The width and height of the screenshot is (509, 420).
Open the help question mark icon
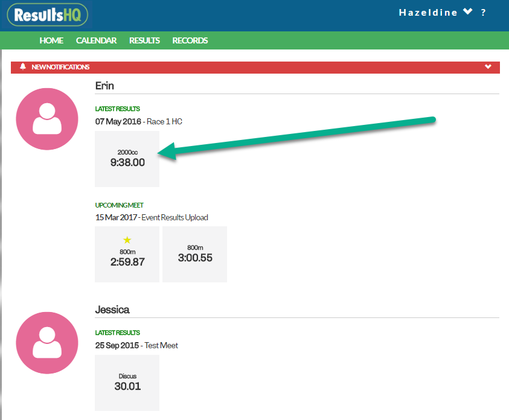(x=484, y=13)
